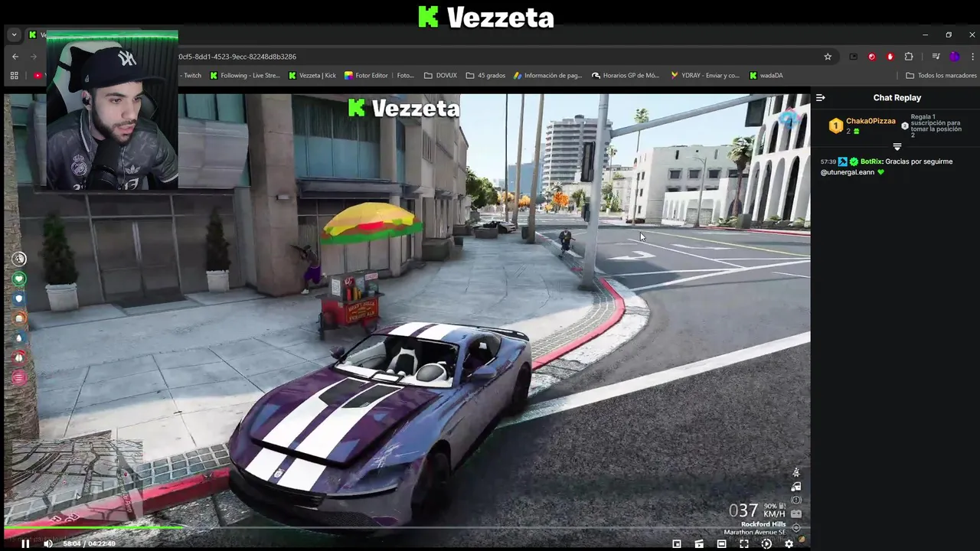
Task: Click the water drop thirst HUD icon
Action: 19,337
